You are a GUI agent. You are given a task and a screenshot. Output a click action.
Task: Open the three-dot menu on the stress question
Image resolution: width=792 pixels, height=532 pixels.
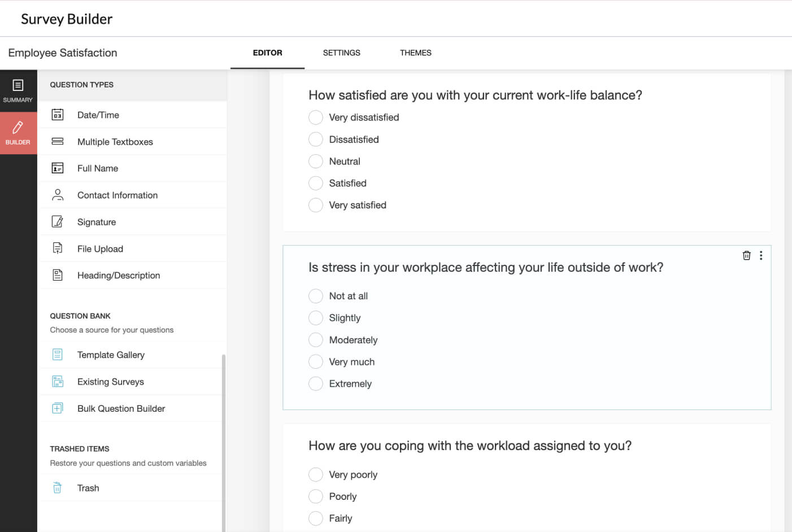tap(761, 255)
